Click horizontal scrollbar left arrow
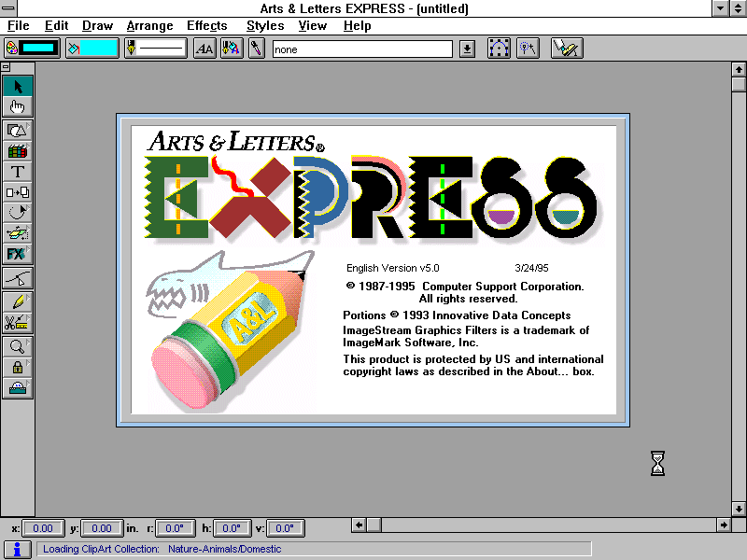 [x=359, y=525]
